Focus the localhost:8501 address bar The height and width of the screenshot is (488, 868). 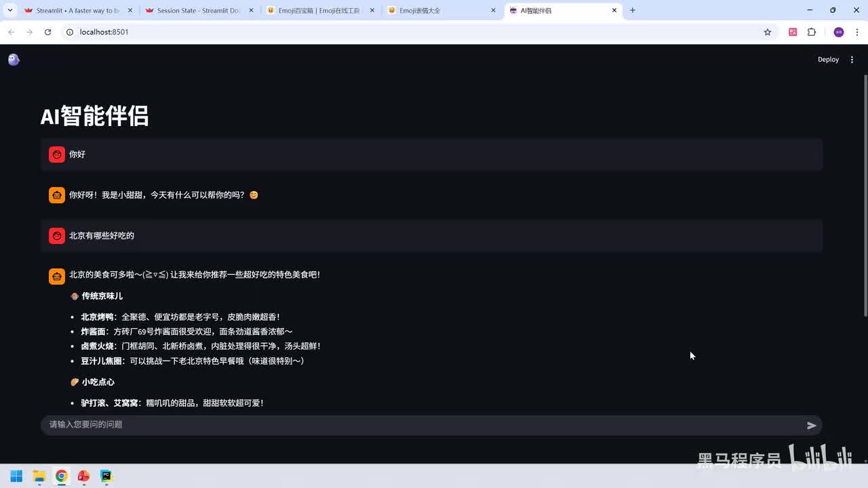click(414, 32)
